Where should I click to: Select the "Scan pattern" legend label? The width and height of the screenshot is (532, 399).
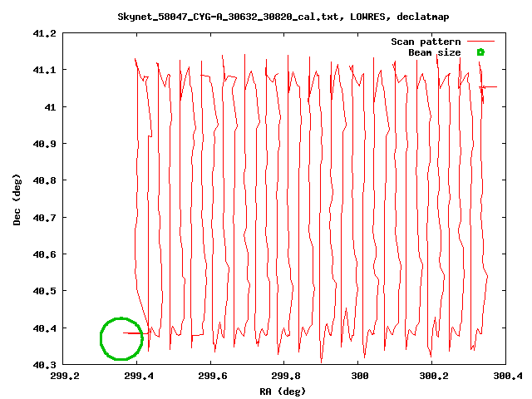[426, 42]
